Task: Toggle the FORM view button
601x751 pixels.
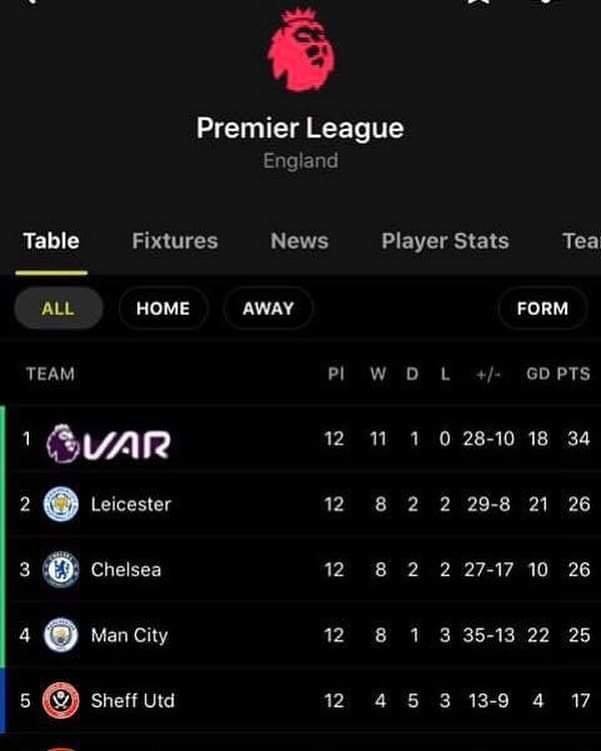Action: point(543,308)
